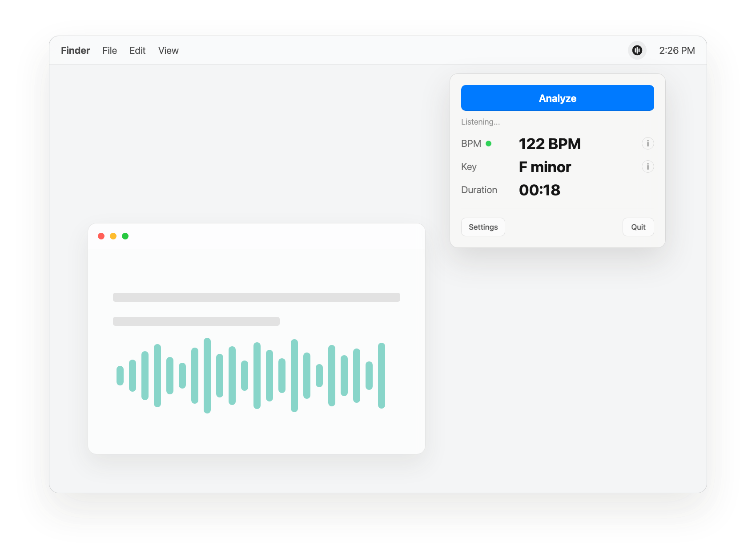Image resolution: width=756 pixels, height=543 pixels.
Task: Quit the analyzer app
Action: [638, 227]
